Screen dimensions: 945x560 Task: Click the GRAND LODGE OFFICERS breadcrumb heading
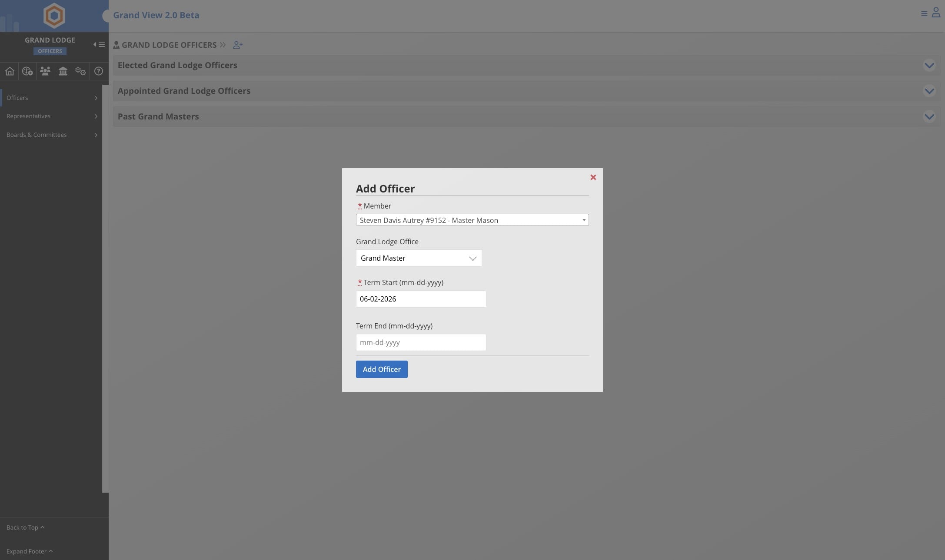pyautogui.click(x=169, y=45)
